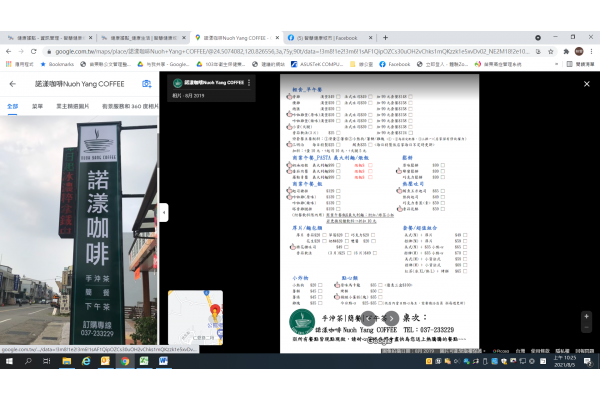Open the Windows notification center
Screen dimensions: 600x400
588,361
